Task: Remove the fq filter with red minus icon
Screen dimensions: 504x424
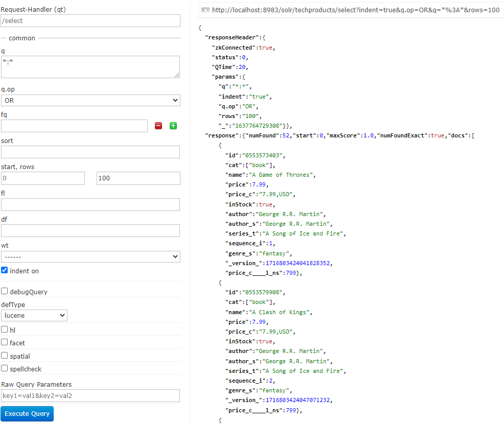Action: (x=158, y=126)
